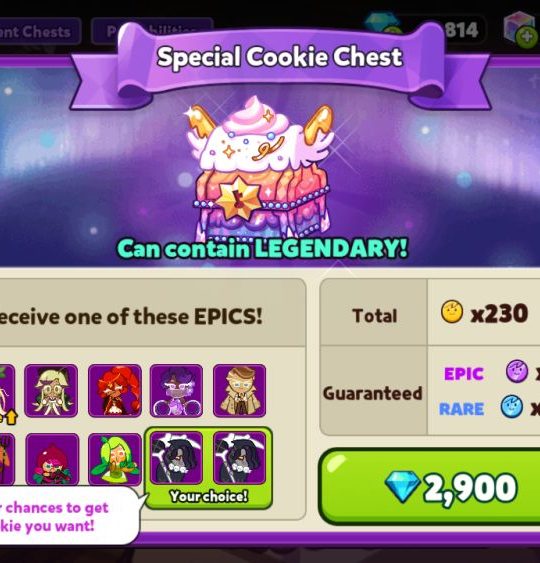540x563 pixels.
Task: Buy the chest for 2,900 crystals
Action: pos(429,487)
